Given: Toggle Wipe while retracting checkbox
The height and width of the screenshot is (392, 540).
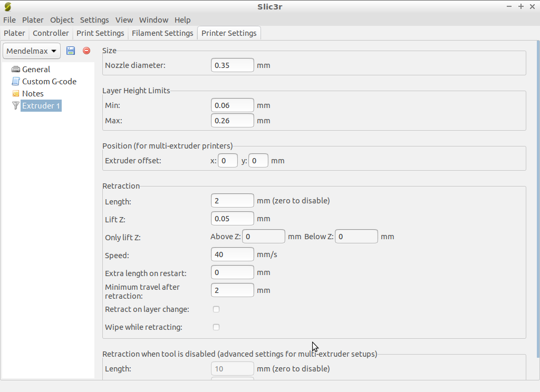Looking at the screenshot, I should click(216, 327).
